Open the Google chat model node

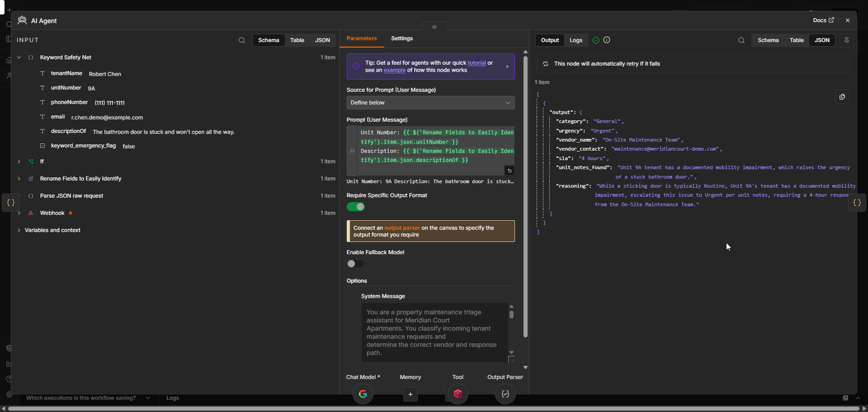[x=363, y=394]
